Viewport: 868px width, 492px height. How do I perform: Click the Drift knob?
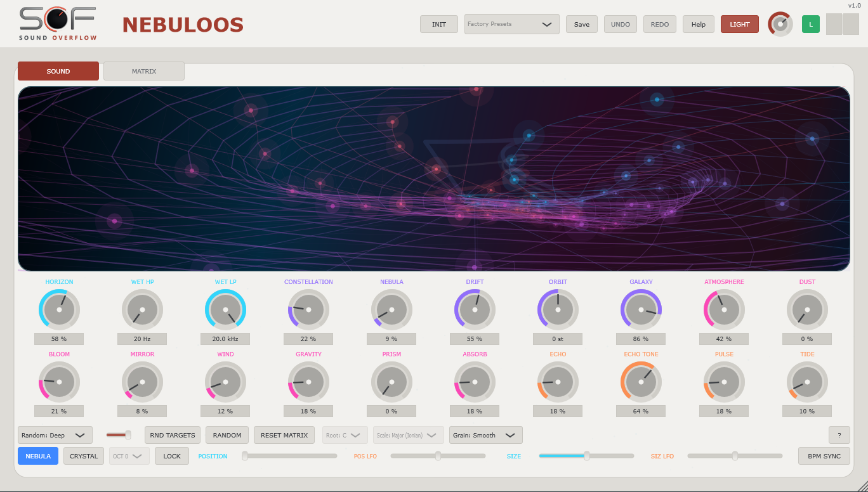[x=475, y=310]
